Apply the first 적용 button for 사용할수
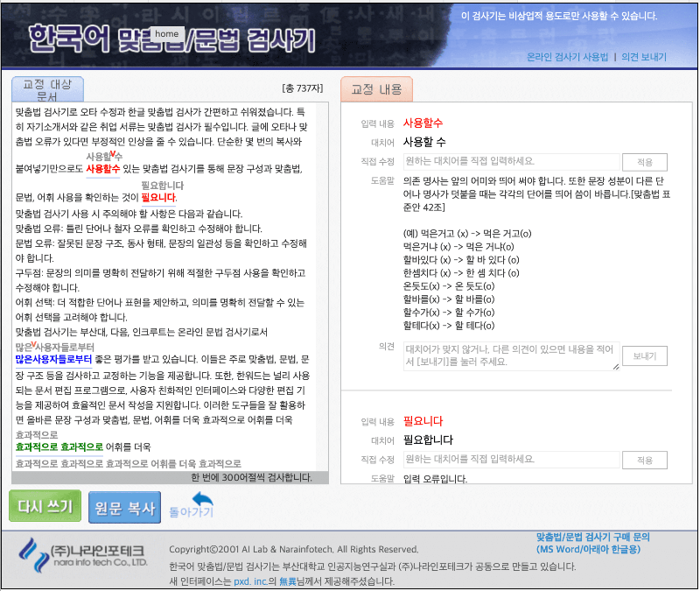700x591 pixels. 645,162
